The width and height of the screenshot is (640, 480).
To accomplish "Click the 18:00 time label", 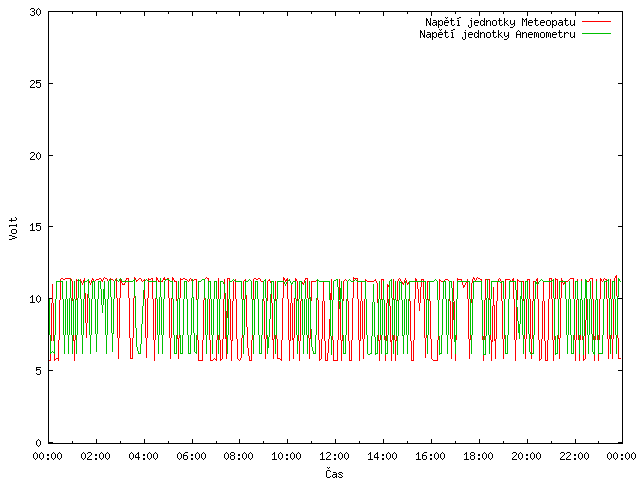I will pyautogui.click(x=478, y=456).
